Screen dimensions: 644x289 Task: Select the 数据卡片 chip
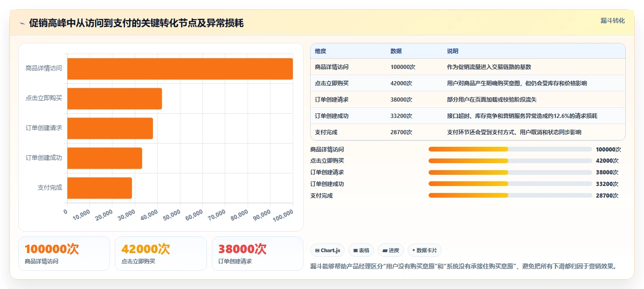coord(424,250)
